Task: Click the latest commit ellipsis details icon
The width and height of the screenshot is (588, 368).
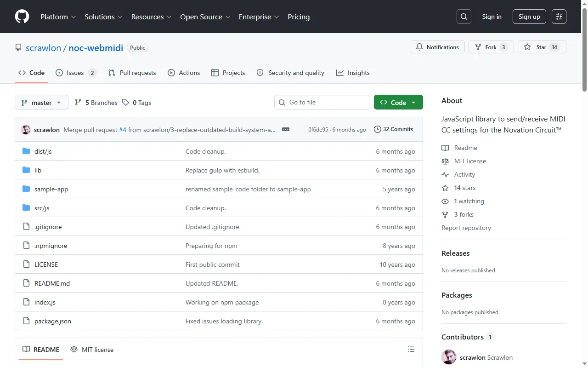Action: tap(286, 129)
